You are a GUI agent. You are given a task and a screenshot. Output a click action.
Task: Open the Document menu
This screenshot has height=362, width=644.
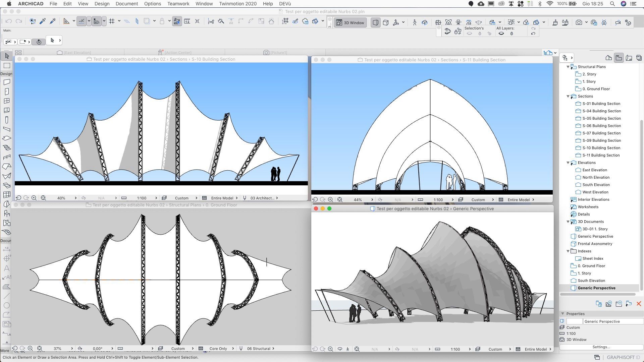coord(126,4)
